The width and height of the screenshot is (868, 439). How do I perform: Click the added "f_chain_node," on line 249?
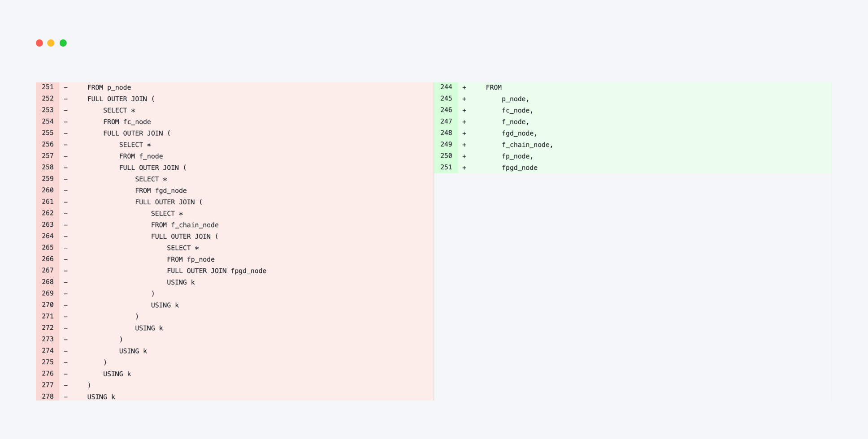click(527, 145)
